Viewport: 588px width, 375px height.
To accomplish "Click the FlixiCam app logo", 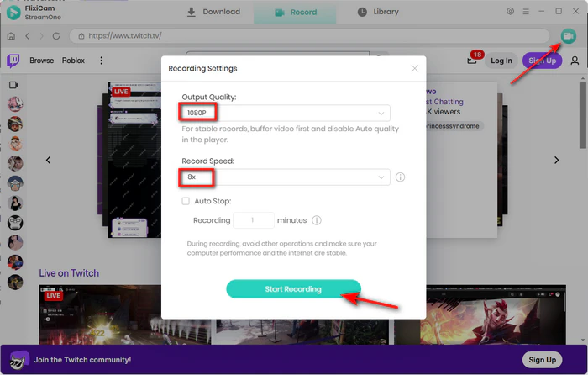I will pyautogui.click(x=14, y=13).
